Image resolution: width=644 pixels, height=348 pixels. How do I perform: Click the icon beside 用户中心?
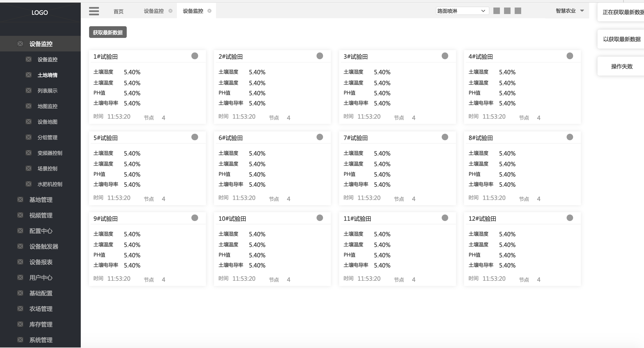click(x=20, y=277)
